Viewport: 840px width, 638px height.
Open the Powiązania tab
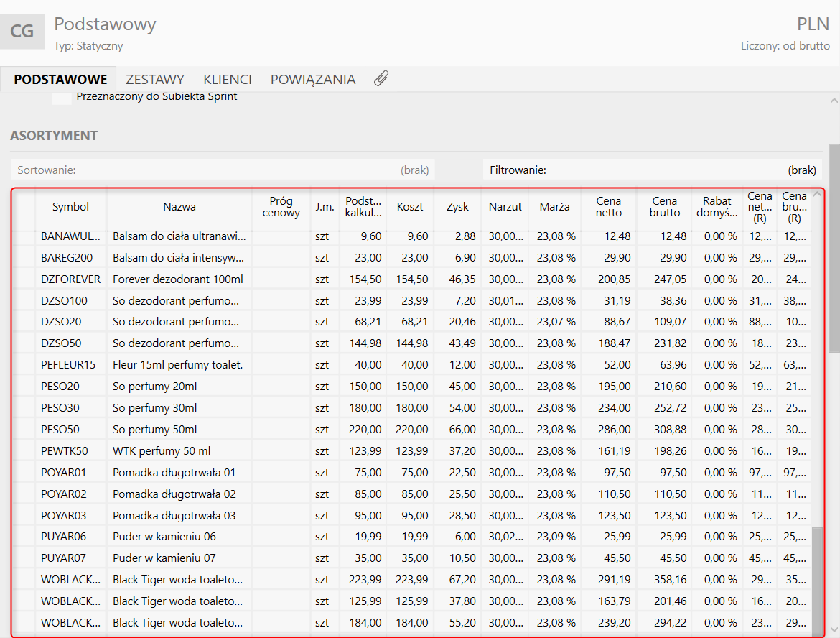point(312,80)
